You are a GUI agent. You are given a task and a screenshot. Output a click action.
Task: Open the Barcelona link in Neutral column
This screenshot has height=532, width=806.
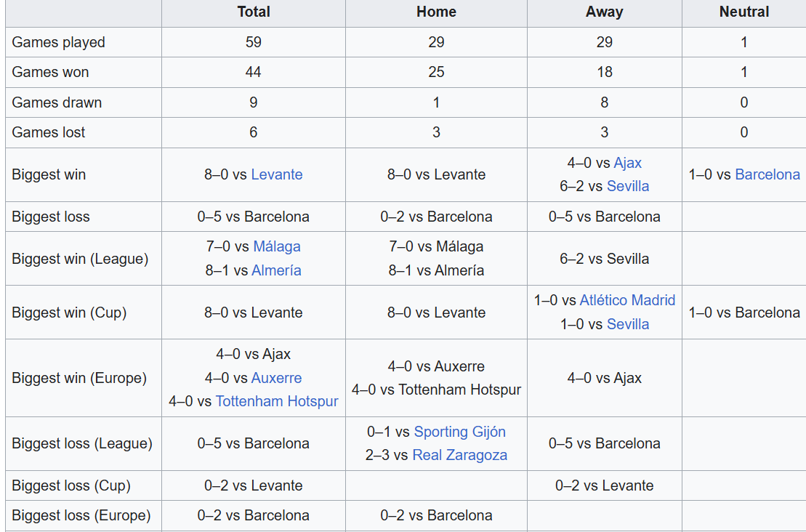(x=767, y=174)
